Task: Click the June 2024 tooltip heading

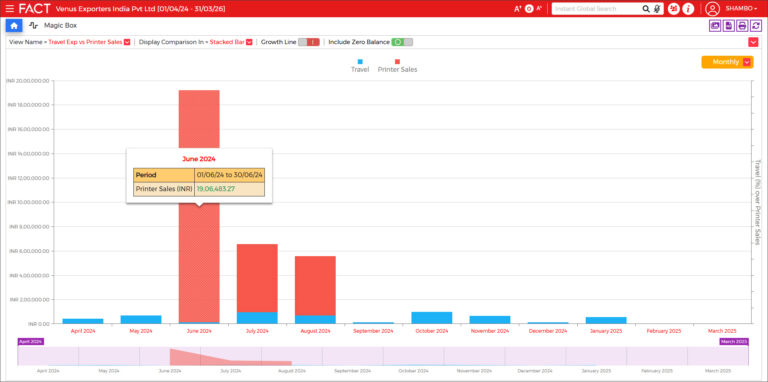Action: coord(199,159)
